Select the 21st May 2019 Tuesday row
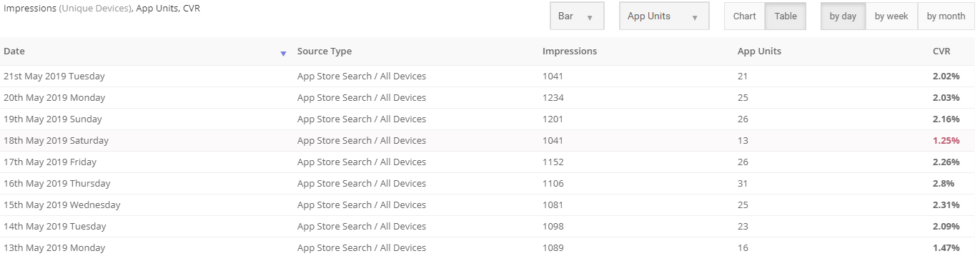 coord(487,77)
